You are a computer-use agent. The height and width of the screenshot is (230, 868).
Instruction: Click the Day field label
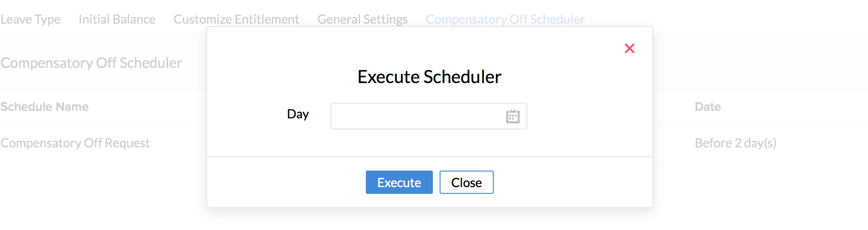(298, 114)
